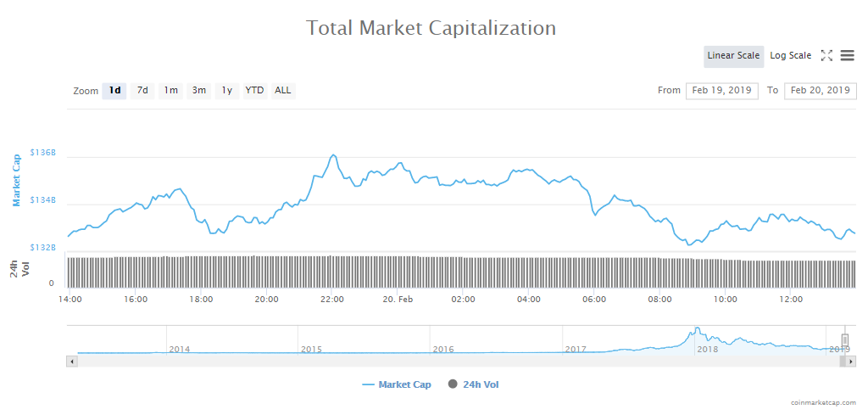Click the To date field
Image resolution: width=868 pixels, height=415 pixels.
pyautogui.click(x=820, y=90)
